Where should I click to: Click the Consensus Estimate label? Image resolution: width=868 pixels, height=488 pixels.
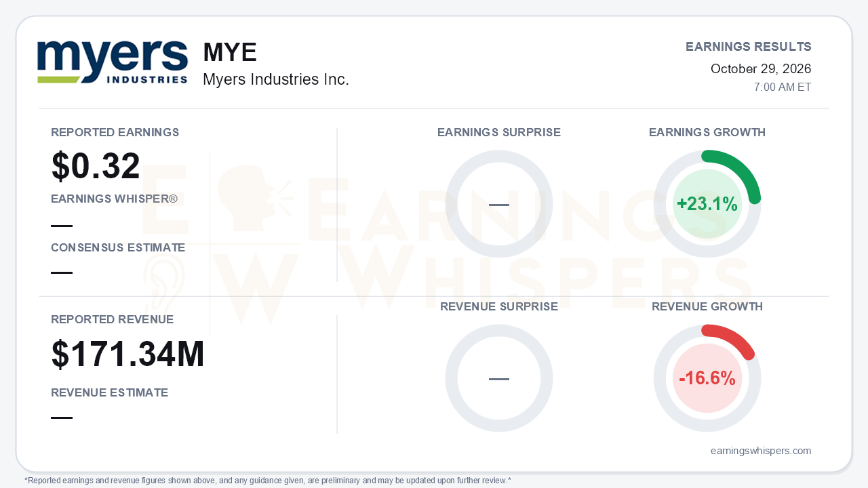click(118, 248)
